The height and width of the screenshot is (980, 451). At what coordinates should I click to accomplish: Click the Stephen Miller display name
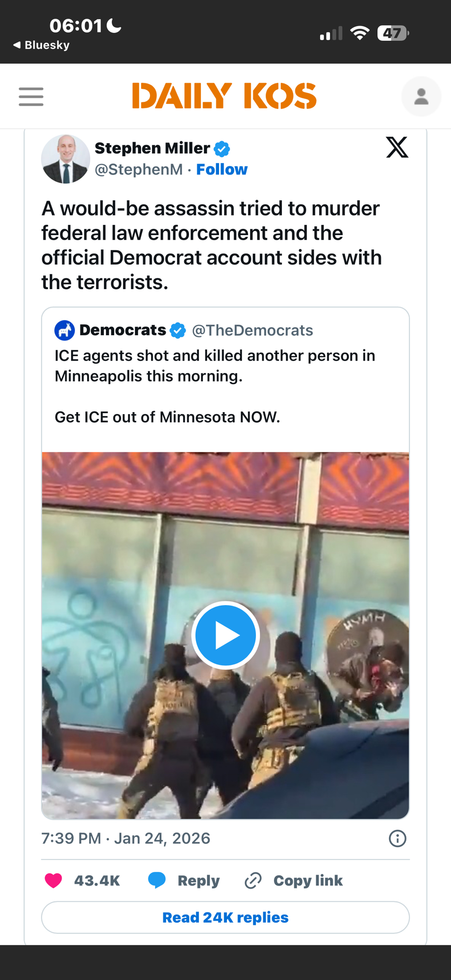tap(152, 148)
